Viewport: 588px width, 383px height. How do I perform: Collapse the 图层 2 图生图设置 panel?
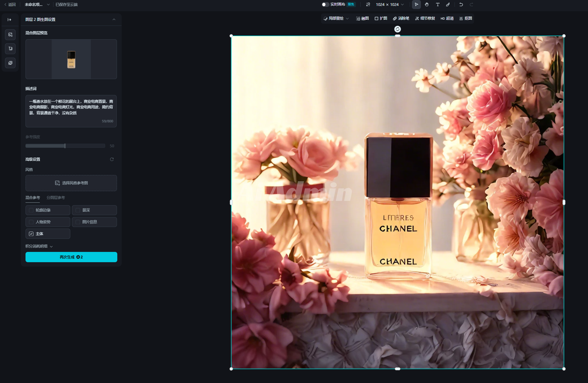114,19
